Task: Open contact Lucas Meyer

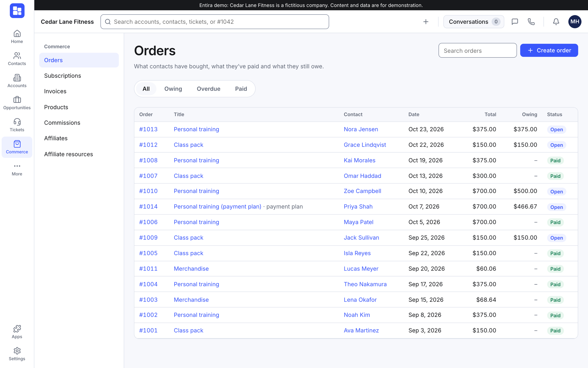Action: [x=361, y=268]
